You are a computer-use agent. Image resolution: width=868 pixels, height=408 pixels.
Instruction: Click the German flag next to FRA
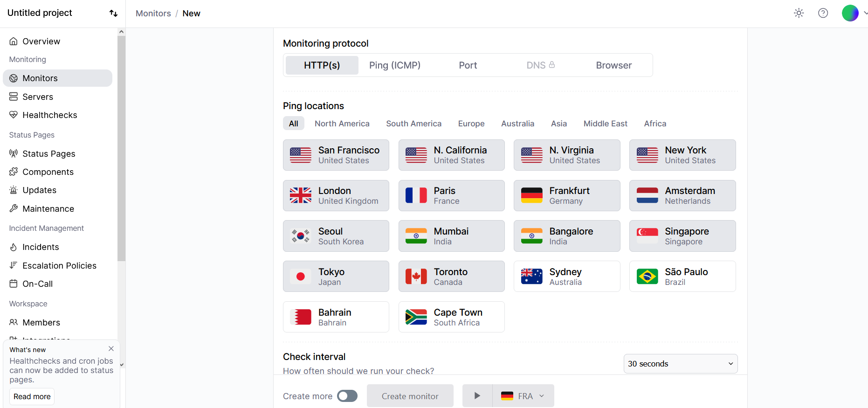click(x=507, y=396)
